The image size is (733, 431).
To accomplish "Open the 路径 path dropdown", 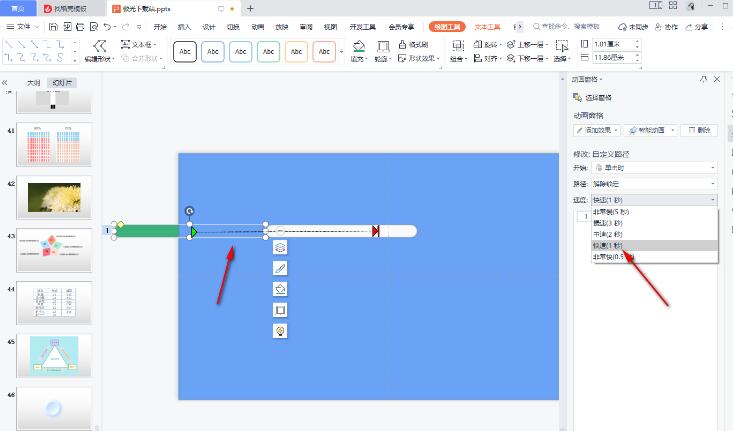I will click(655, 184).
